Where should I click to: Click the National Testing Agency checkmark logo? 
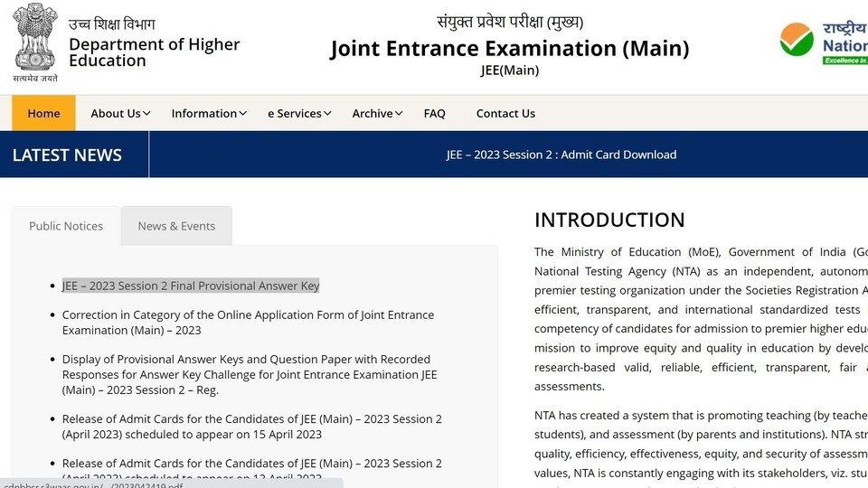(797, 39)
